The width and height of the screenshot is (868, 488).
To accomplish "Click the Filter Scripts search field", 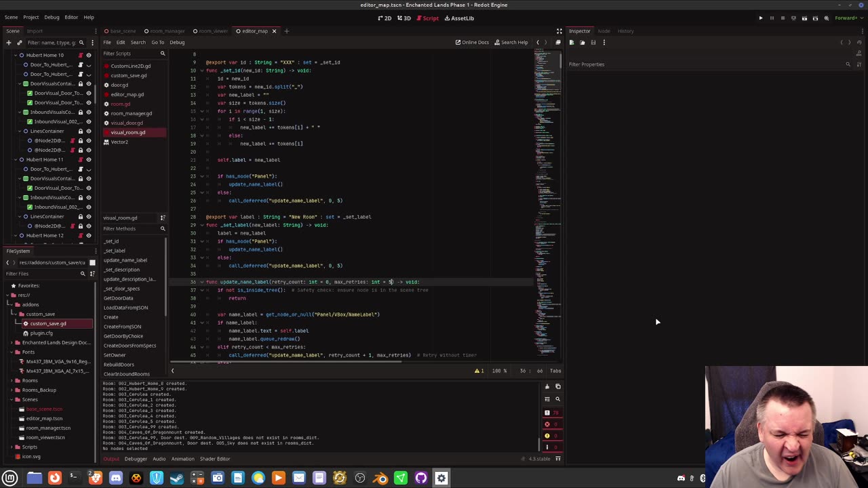I will pyautogui.click(x=134, y=54).
